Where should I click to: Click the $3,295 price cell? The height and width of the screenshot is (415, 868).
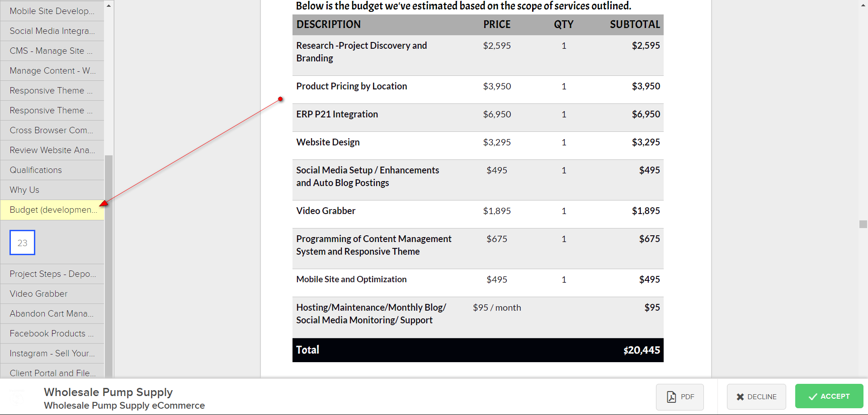497,142
